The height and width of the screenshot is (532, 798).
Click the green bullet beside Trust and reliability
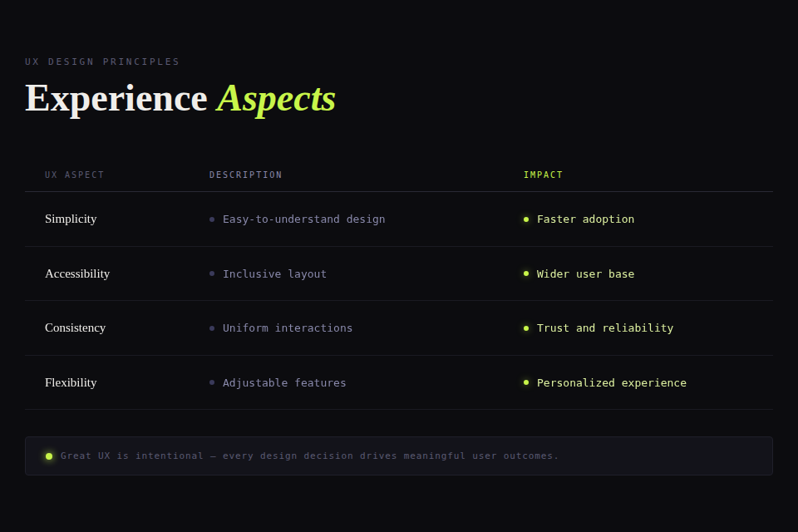(x=526, y=328)
